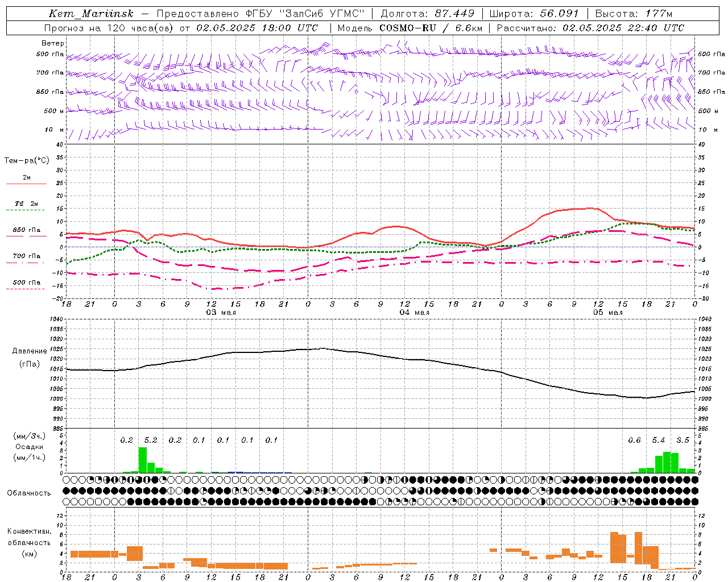The image size is (728, 582).
Task: Click the 0.6 precipitation amount value
Action: (634, 440)
